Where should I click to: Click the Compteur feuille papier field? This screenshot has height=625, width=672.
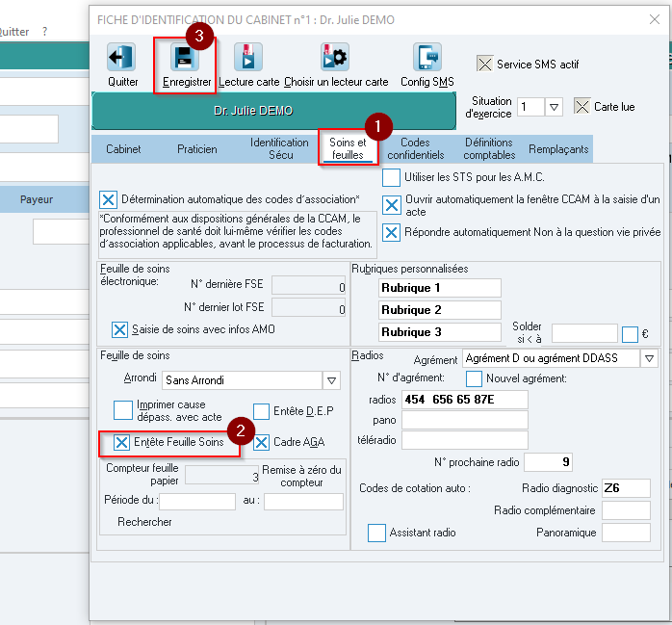(x=222, y=475)
